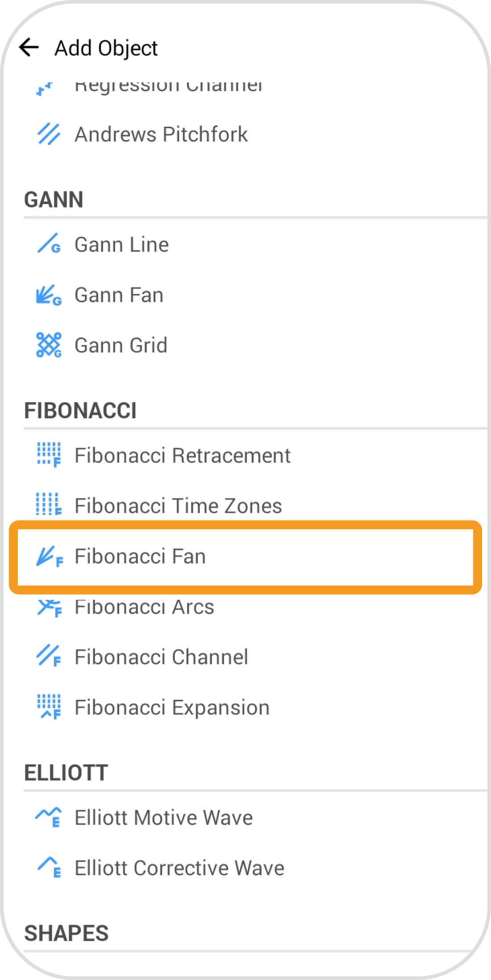Click the Fibonacci Time Zones icon

pyautogui.click(x=49, y=505)
